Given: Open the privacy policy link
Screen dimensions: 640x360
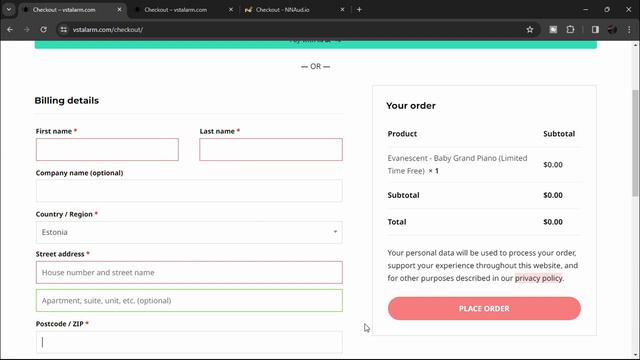Looking at the screenshot, I should [538, 278].
